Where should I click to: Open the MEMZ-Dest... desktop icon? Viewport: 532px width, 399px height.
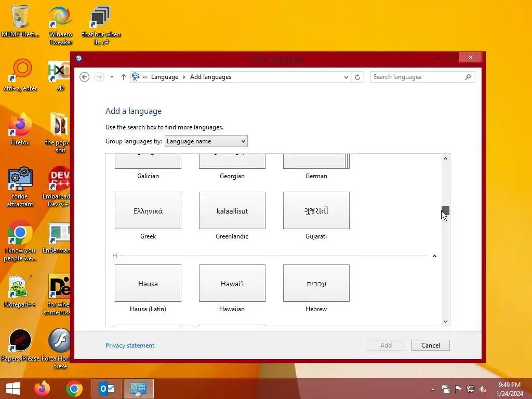point(20,20)
